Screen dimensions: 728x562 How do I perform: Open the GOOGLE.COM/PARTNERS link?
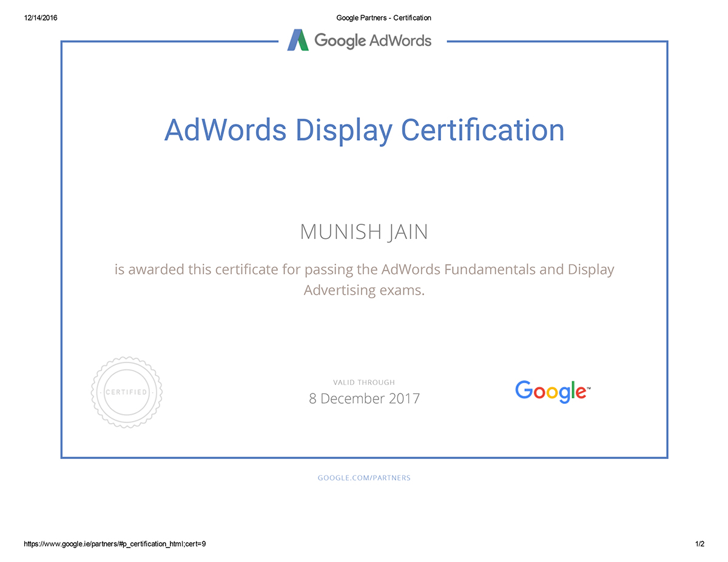[364, 478]
